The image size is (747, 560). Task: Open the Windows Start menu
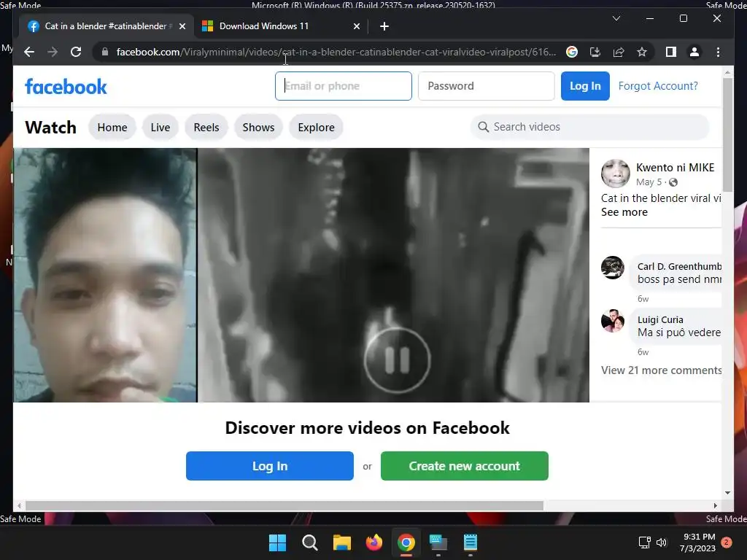pyautogui.click(x=277, y=542)
